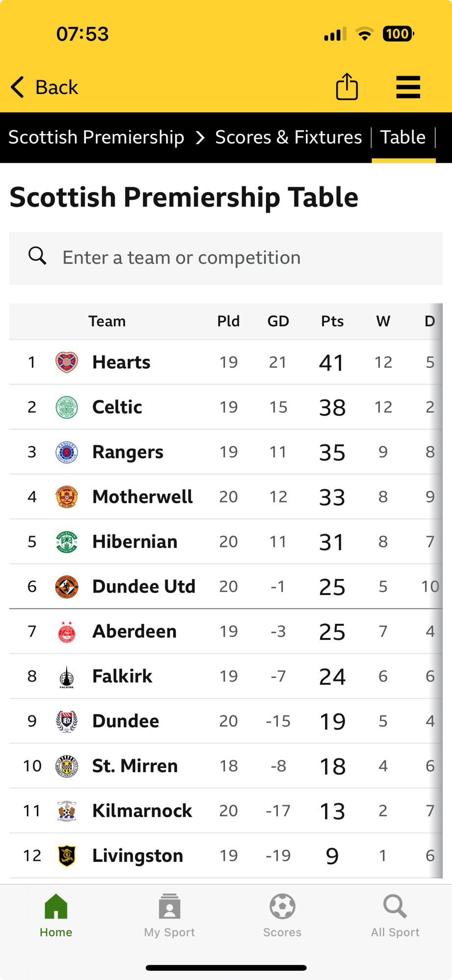This screenshot has height=980, width=452.
Task: Tap the Scottish Premiership breadcrumb link
Action: click(96, 137)
